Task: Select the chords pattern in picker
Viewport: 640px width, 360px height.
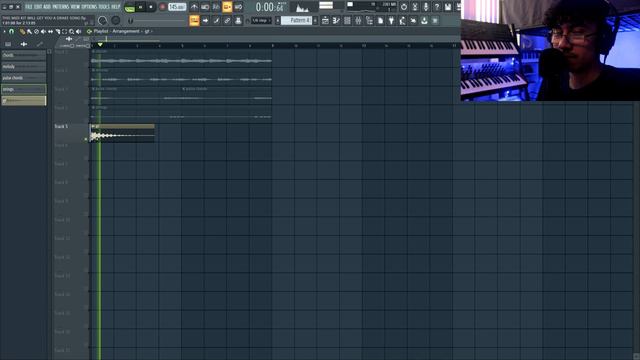Action: coord(24,55)
